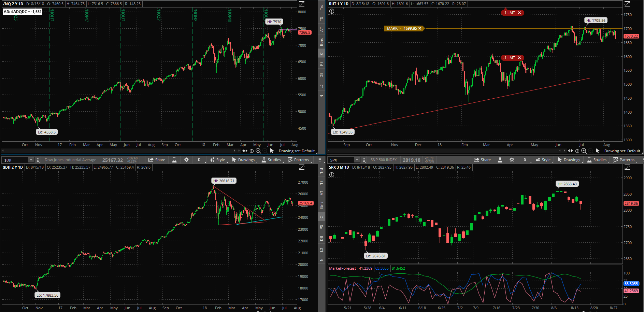Open chart settings gear on SPX chart
This screenshot has height=312, width=644.
click(x=512, y=160)
